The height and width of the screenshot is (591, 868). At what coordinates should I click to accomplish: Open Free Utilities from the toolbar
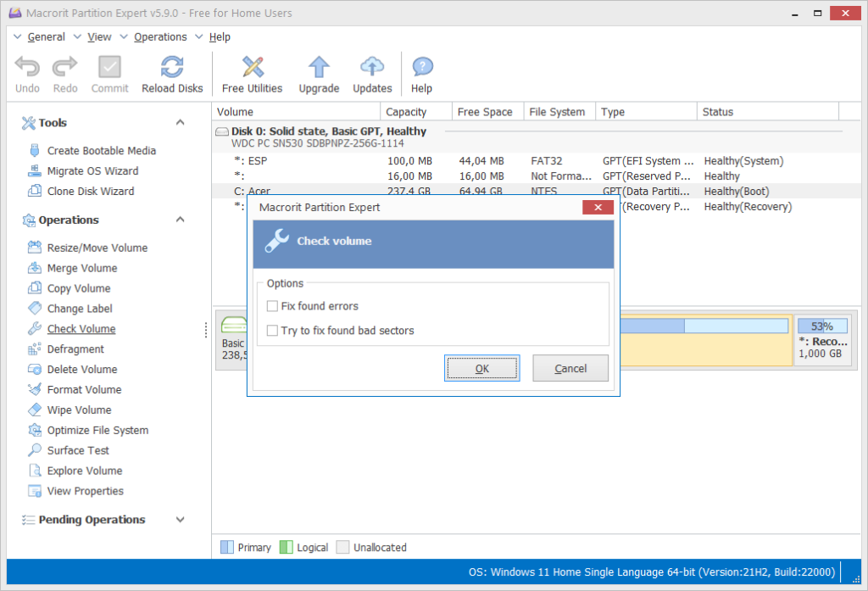[x=251, y=73]
